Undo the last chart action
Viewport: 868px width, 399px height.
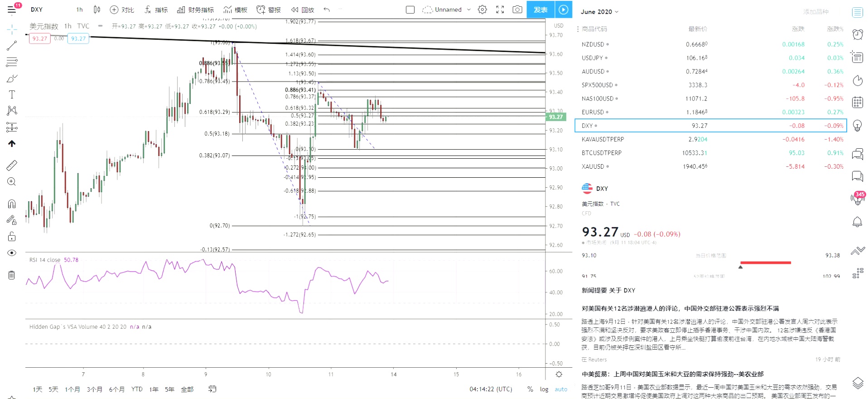click(327, 10)
